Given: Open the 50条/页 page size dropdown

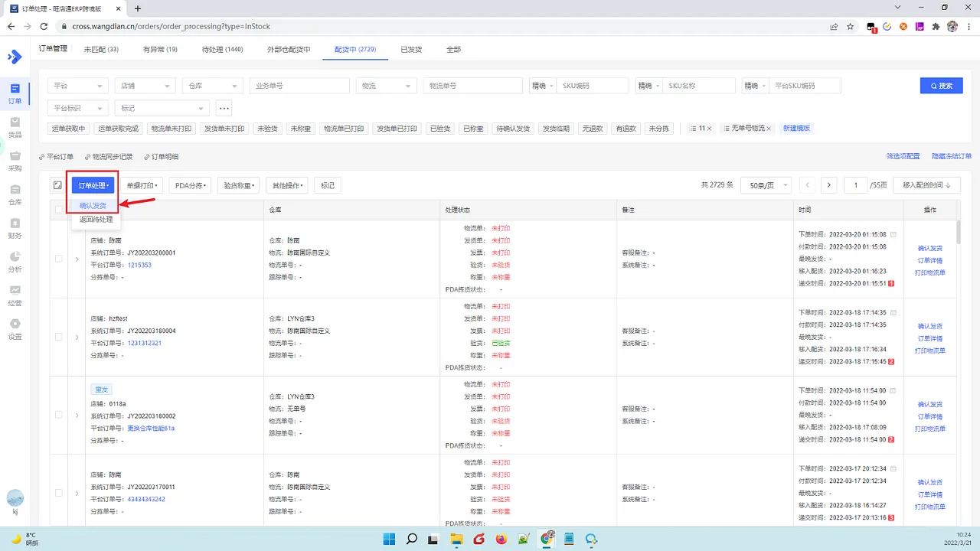Looking at the screenshot, I should 766,184.
